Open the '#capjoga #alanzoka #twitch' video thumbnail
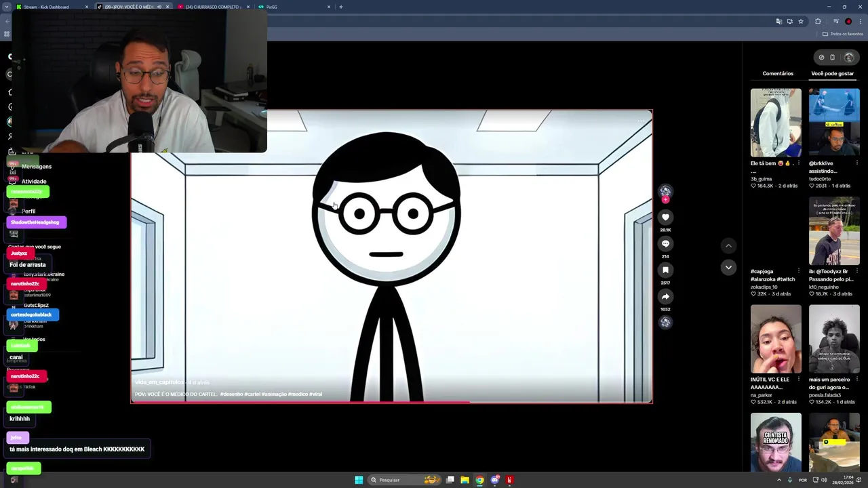Image resolution: width=868 pixels, height=488 pixels. (x=776, y=231)
